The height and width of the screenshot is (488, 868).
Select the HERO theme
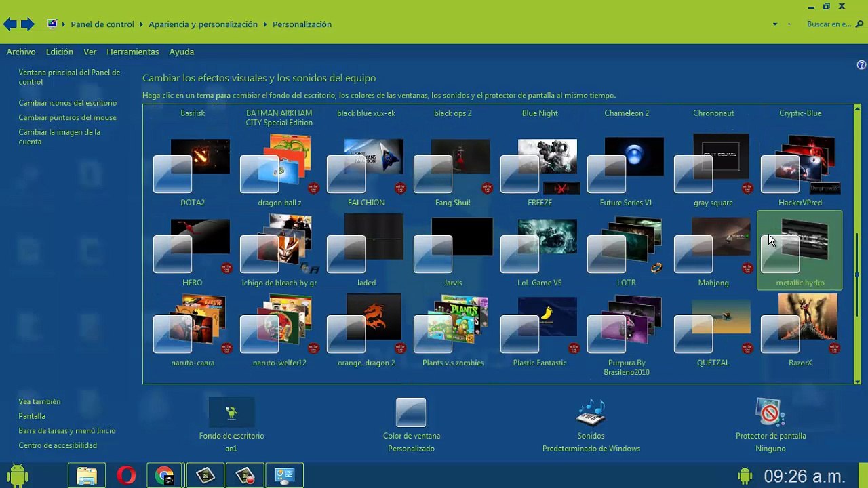pos(193,251)
